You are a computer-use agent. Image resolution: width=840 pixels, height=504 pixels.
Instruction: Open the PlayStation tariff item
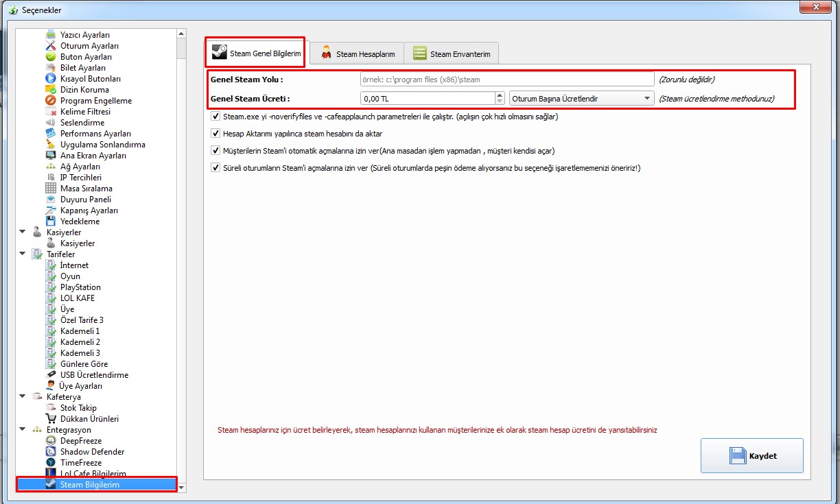click(x=80, y=287)
